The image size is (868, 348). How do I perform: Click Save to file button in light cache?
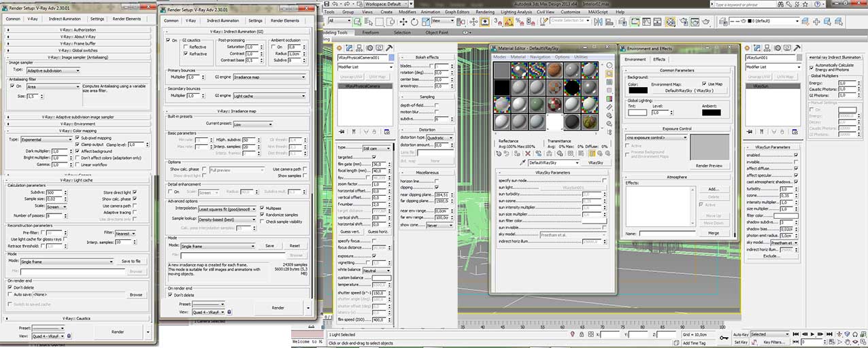pos(131,261)
